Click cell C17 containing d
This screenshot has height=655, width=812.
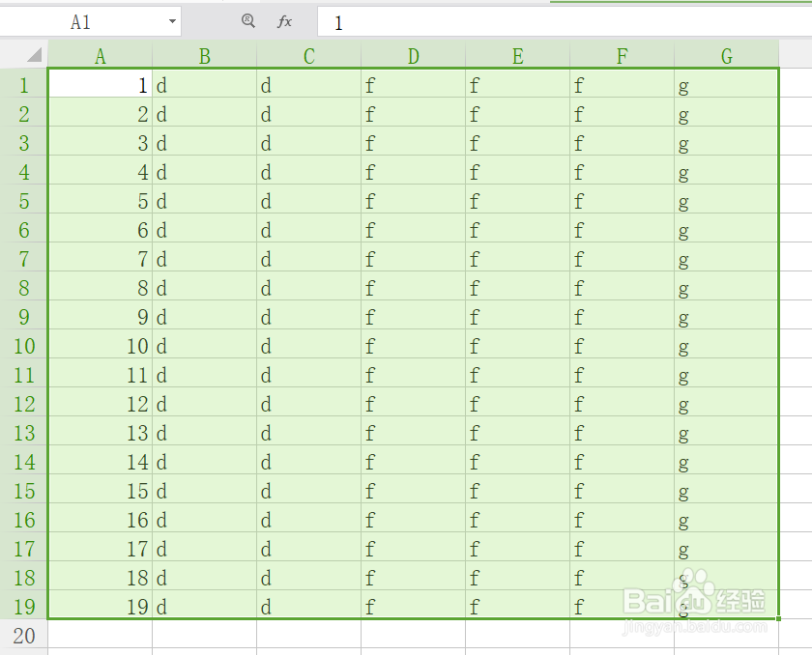click(308, 547)
